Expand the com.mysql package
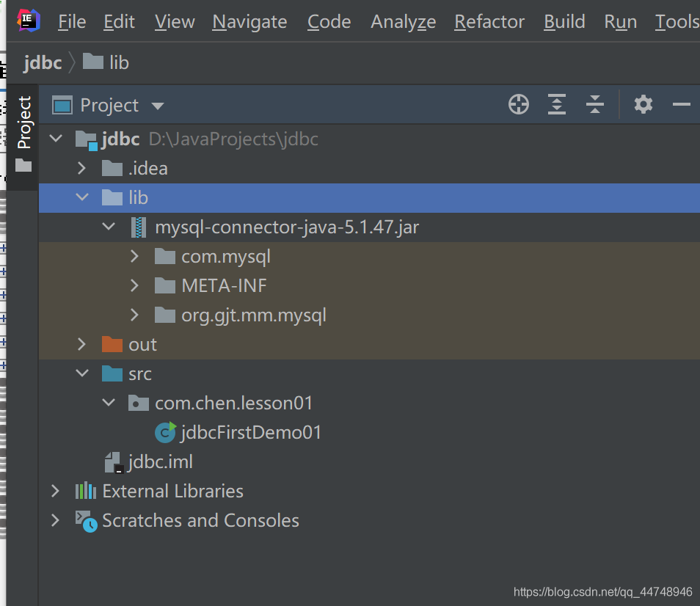The image size is (700, 606). pos(134,256)
